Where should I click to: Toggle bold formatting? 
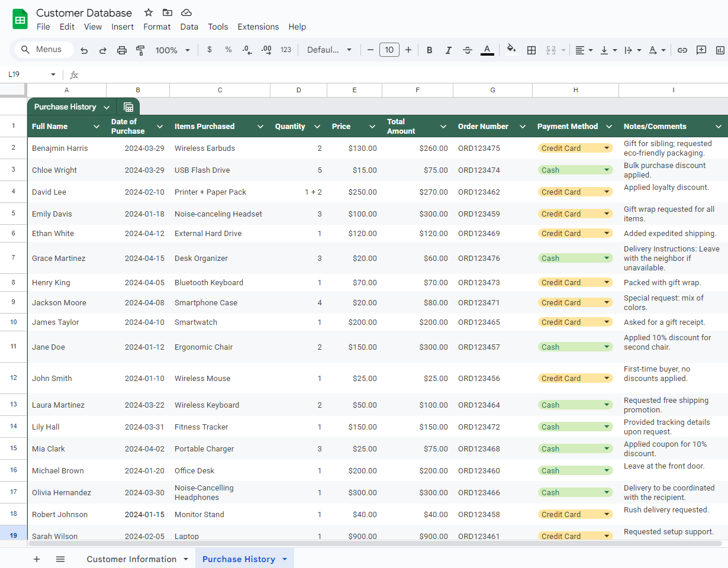430,50
